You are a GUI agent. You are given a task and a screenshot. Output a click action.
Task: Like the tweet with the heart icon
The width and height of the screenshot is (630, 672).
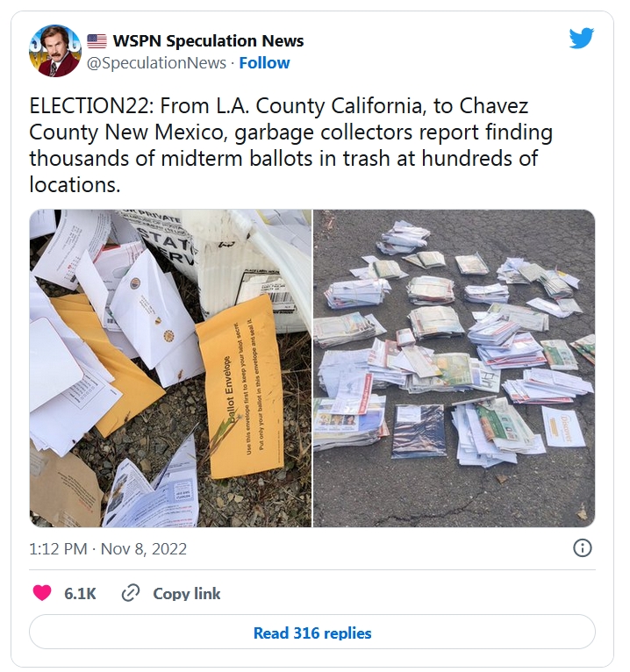coord(42,593)
